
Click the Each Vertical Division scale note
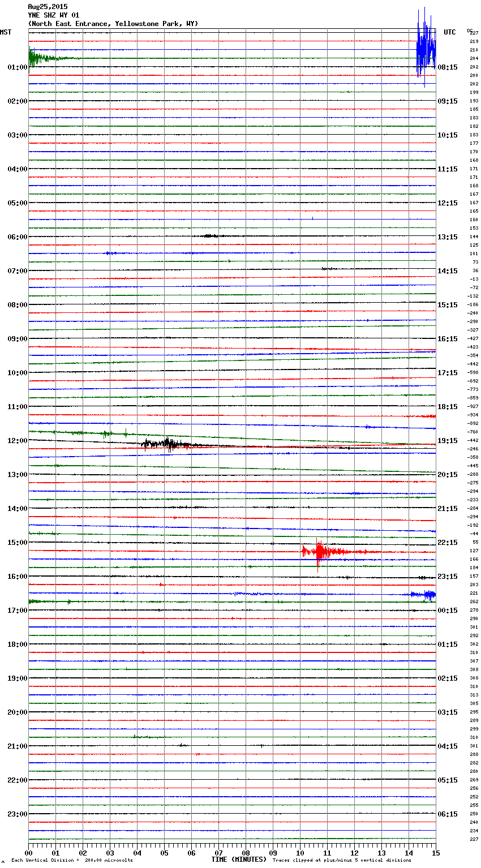coord(72,861)
